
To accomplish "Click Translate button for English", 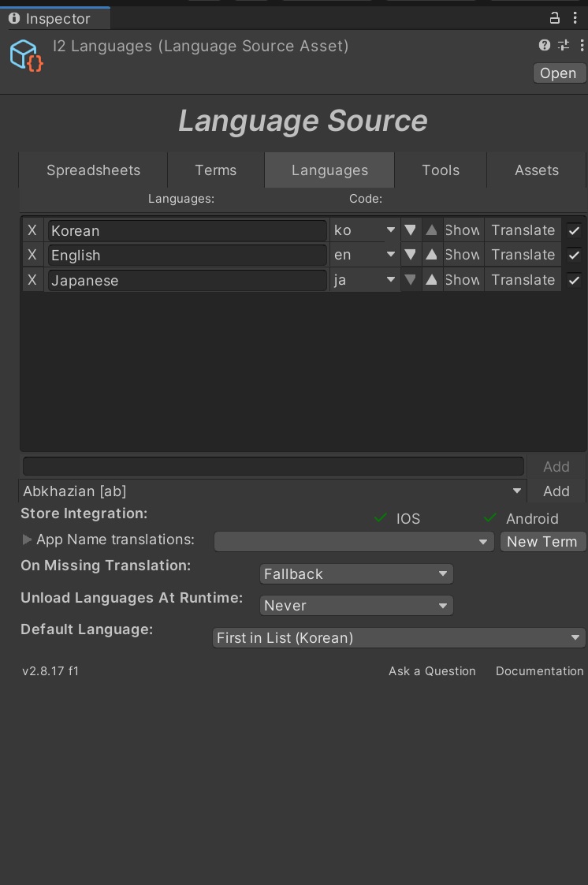I will 523,255.
